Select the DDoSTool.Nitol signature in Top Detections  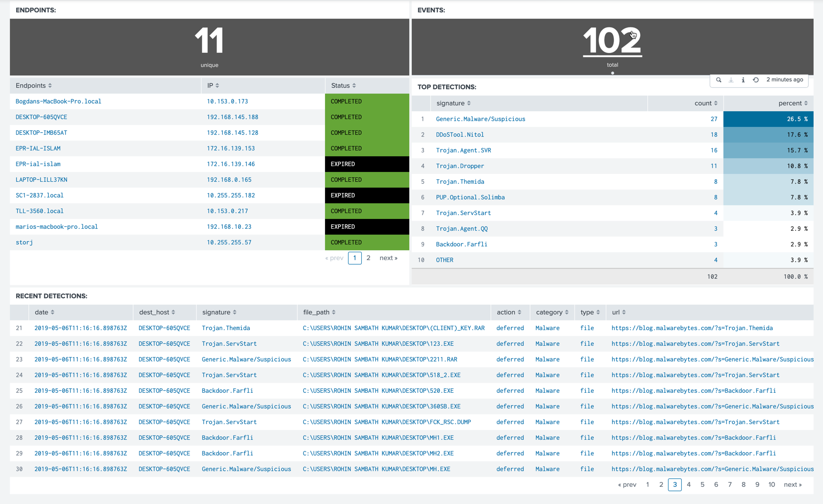click(x=460, y=135)
